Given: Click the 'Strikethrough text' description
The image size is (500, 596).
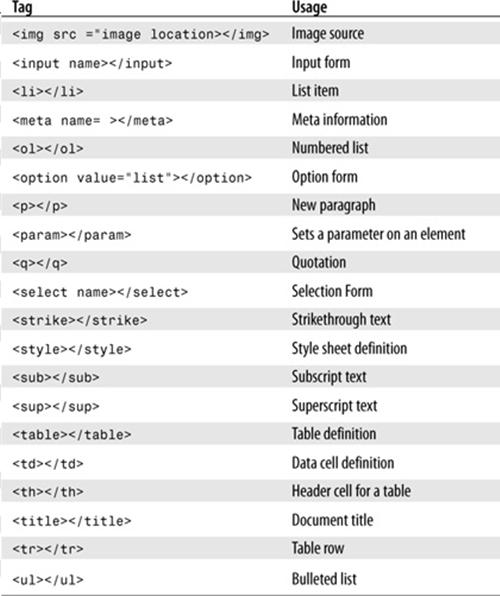Looking at the screenshot, I should 341,320.
